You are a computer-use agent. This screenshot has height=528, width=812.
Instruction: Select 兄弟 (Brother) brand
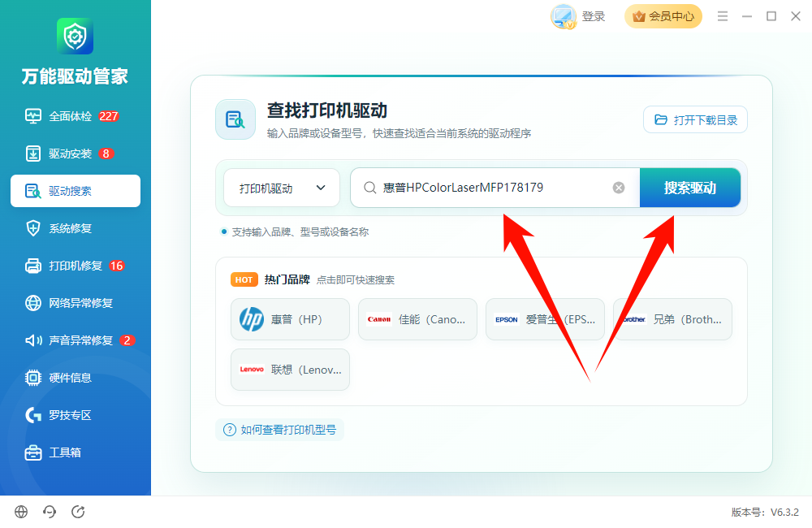pyautogui.click(x=672, y=319)
